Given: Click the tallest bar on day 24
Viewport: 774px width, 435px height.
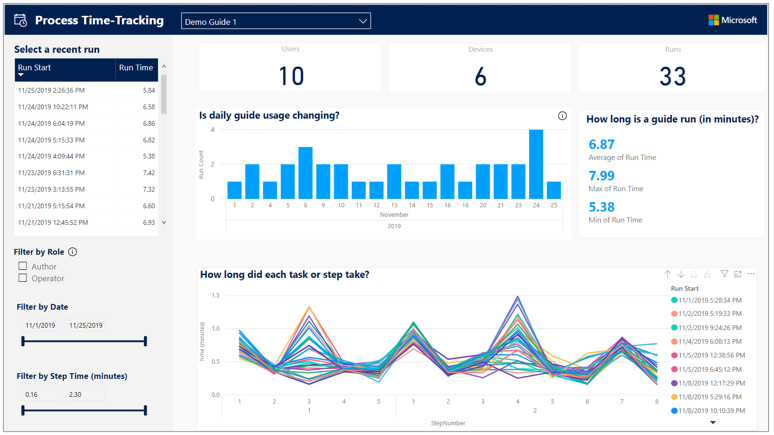Looking at the screenshot, I should (x=536, y=164).
